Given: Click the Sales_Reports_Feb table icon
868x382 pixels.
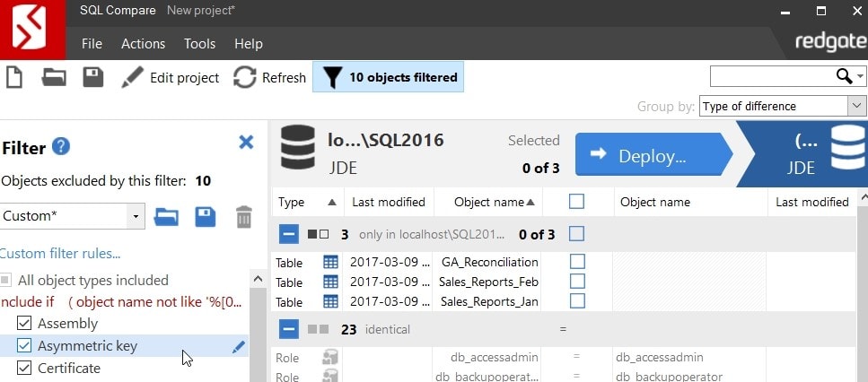Looking at the screenshot, I should (x=330, y=282).
